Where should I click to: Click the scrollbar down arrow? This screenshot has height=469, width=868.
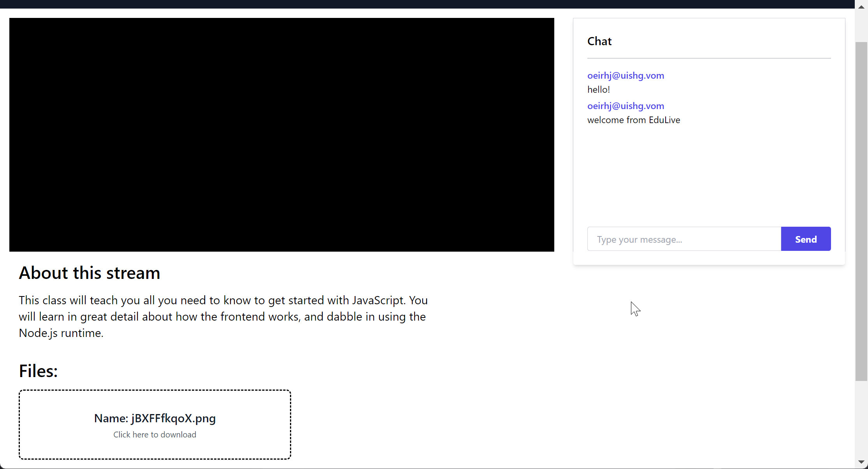[861, 462]
